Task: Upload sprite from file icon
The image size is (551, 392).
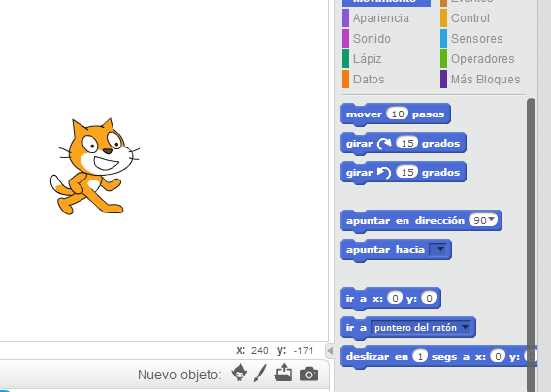Action: [283, 373]
